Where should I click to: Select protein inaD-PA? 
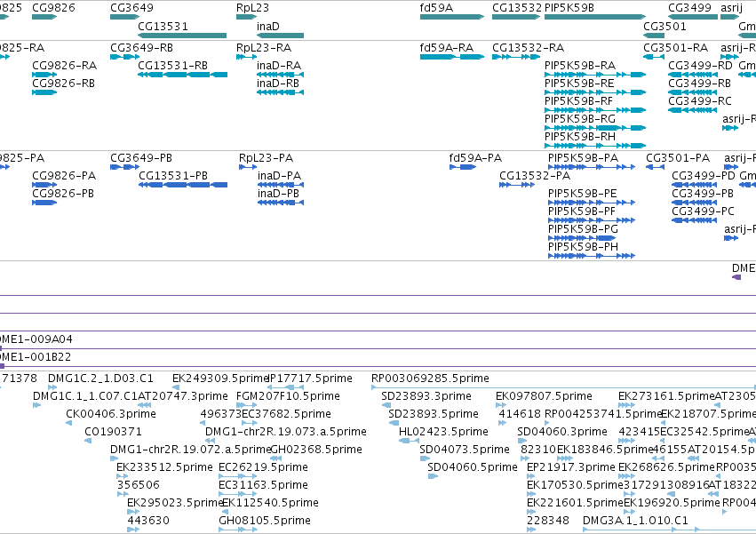tap(281, 185)
